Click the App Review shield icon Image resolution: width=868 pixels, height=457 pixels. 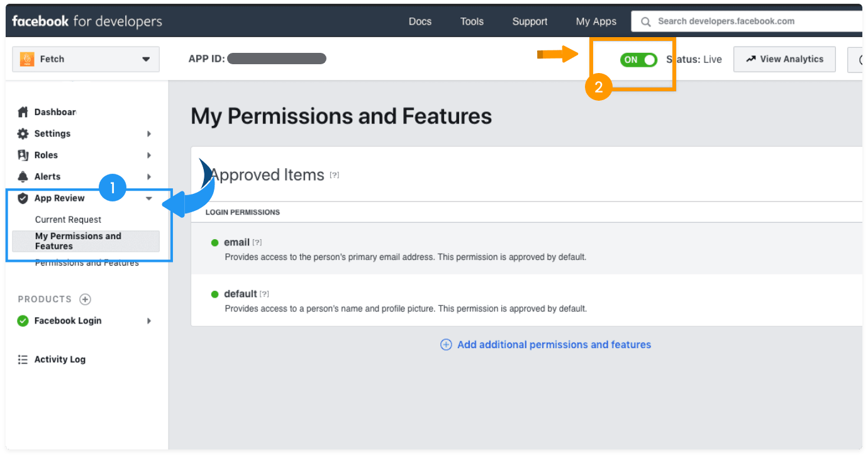[23, 198]
